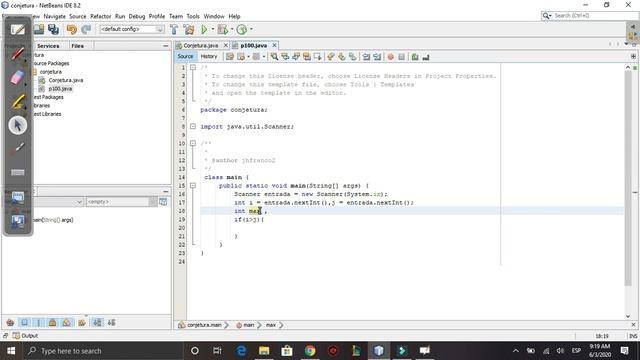Select the yellow highlighter annotation tool
Image resolution: width=640 pixels, height=360 pixels.
(18, 102)
